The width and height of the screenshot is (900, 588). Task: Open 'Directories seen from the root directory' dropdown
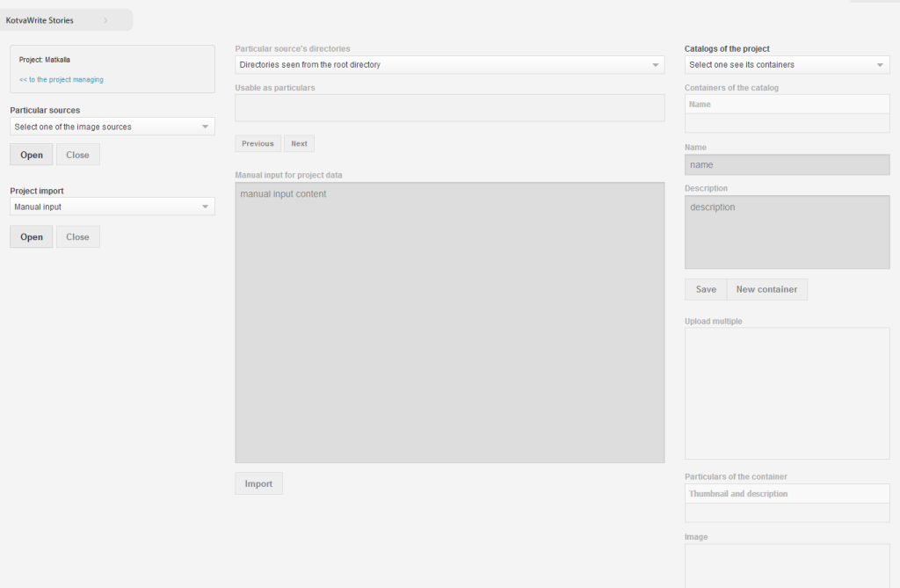point(449,65)
